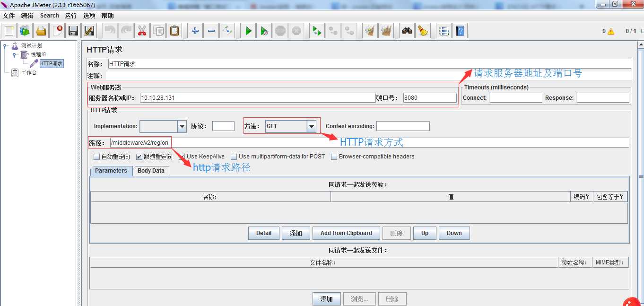Click the Detail button

(264, 233)
